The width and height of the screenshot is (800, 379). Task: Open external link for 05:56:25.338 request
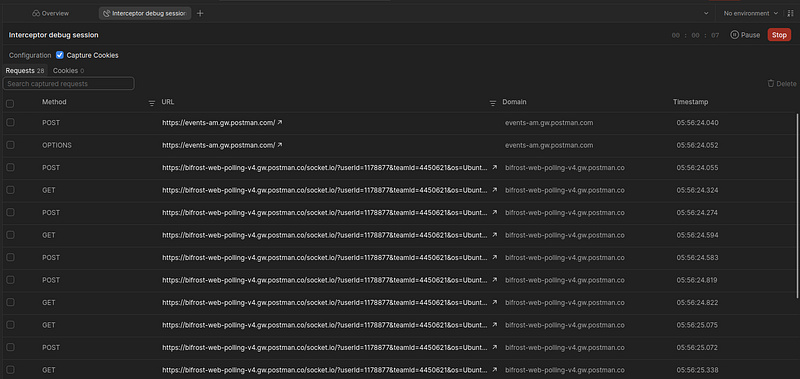[494, 370]
